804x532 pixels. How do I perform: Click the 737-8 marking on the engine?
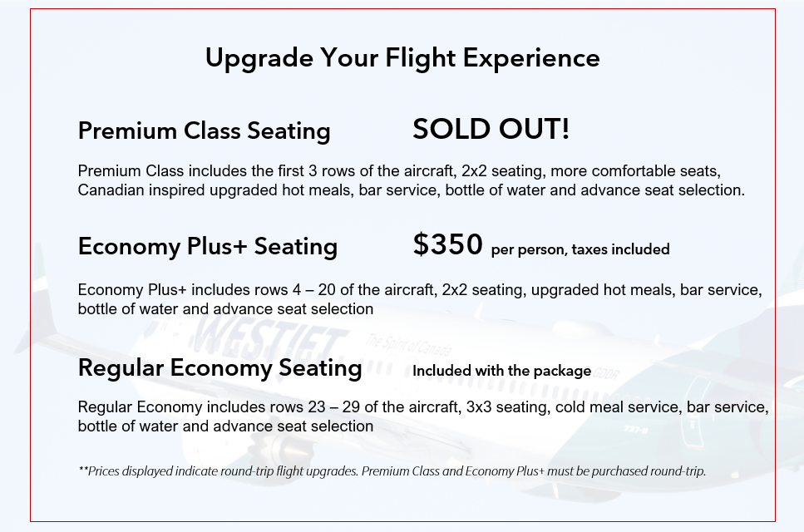tap(636, 429)
